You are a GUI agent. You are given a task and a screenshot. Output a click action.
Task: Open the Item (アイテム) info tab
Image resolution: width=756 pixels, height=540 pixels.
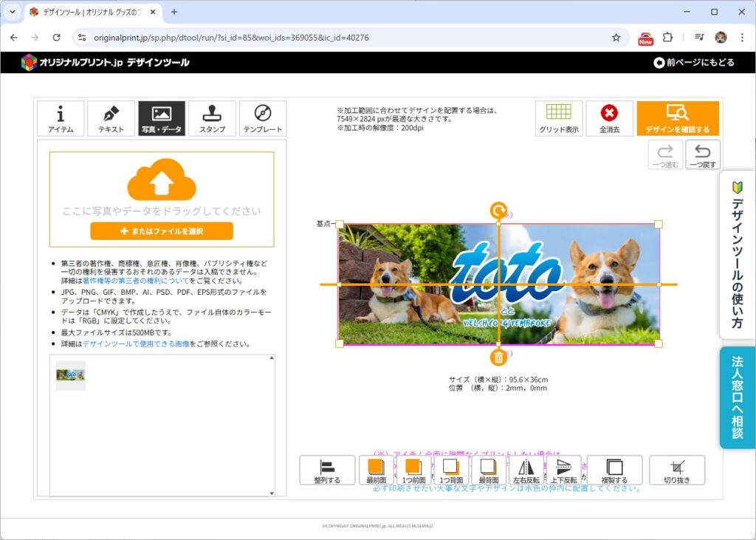coord(61,118)
